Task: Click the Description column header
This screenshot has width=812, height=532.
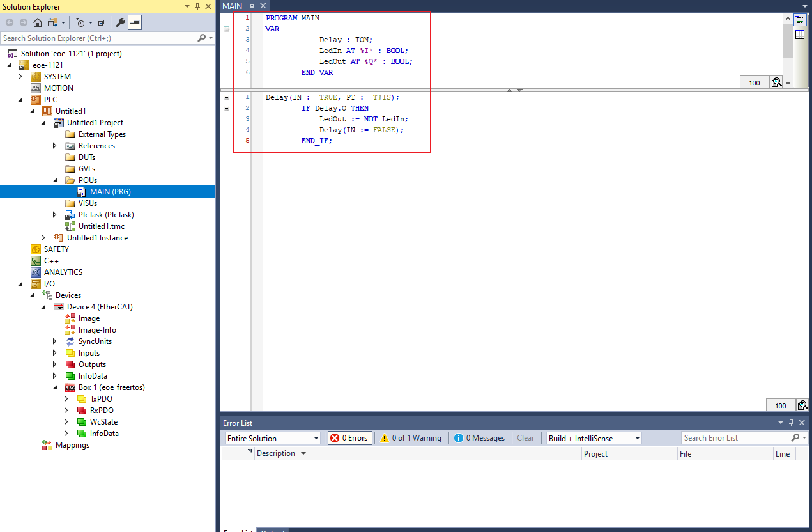Action: 276,453
